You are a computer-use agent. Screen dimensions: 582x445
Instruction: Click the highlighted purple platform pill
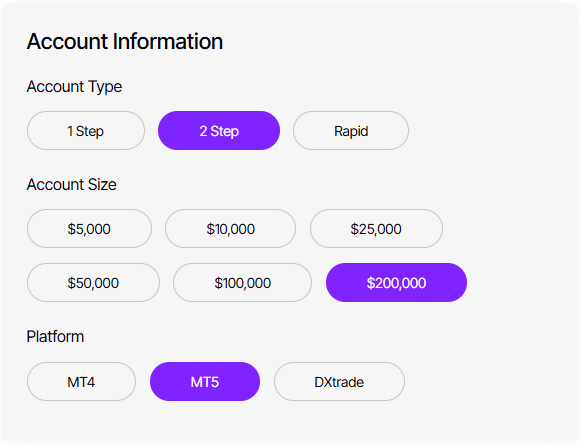[205, 382]
